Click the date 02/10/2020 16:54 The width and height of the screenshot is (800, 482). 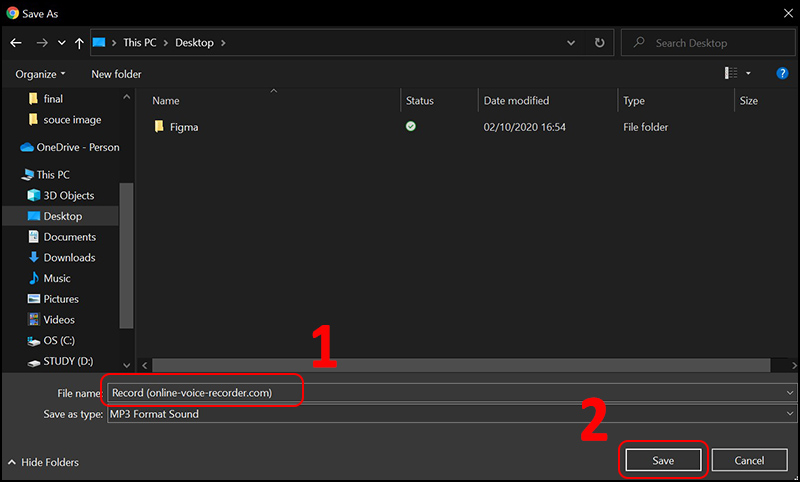pyautogui.click(x=524, y=127)
